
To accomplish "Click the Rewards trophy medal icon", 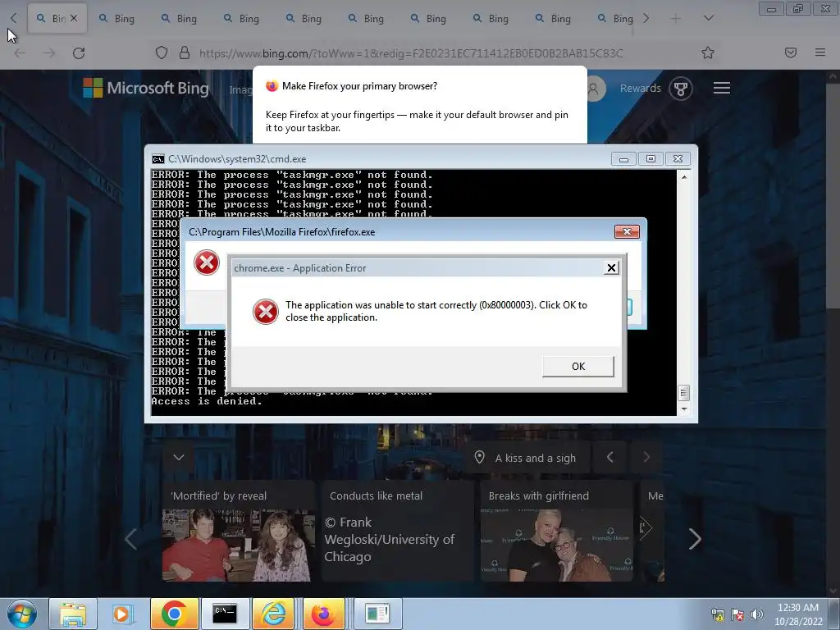I will (x=680, y=89).
